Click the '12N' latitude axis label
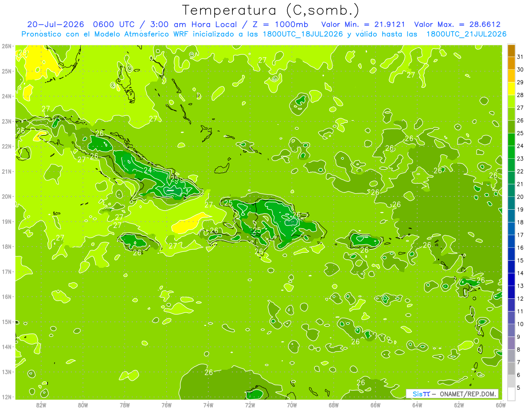The width and height of the screenshot is (532, 411). tap(7, 397)
